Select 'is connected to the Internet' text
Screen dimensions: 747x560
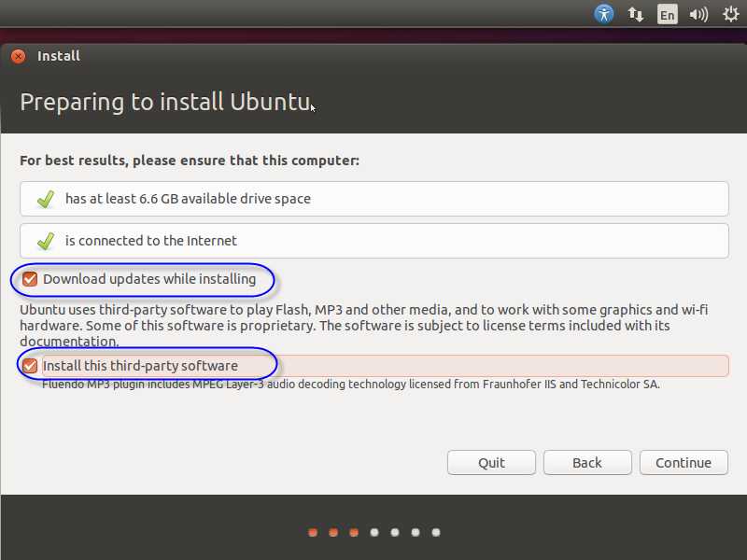click(150, 241)
